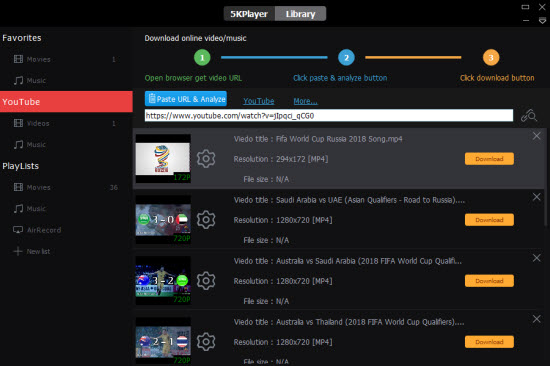This screenshot has width=550, height=366.
Task: Click the Saudi Arabia 3-0 UAE thumbnail
Action: [163, 220]
